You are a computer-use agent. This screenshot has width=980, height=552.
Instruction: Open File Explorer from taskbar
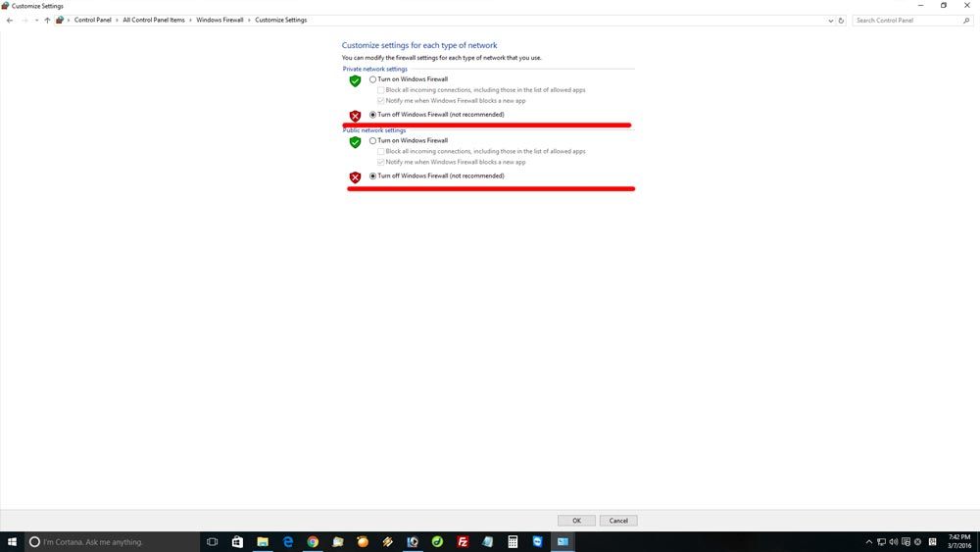[263, 541]
